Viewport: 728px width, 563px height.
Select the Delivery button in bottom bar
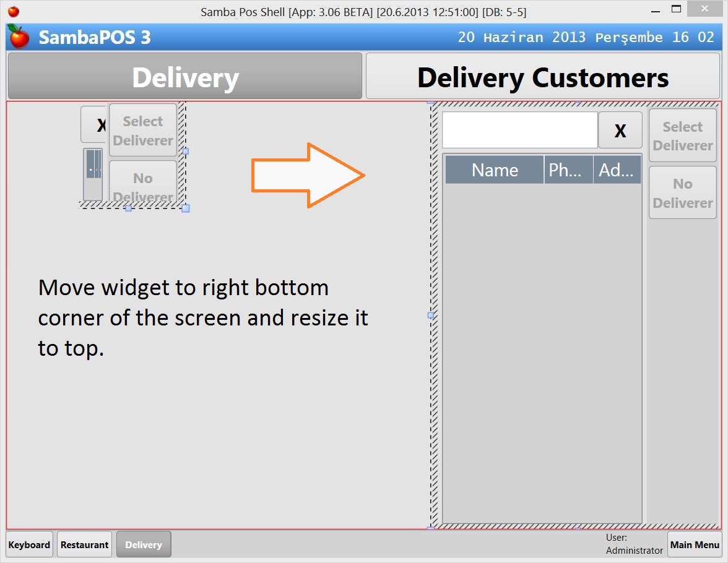(x=144, y=544)
